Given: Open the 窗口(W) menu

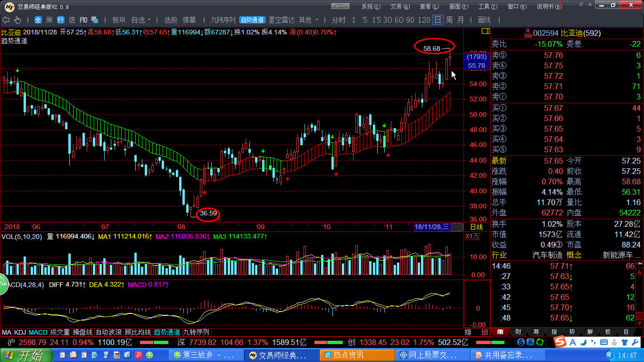Looking at the screenshot, I should [x=517, y=7].
